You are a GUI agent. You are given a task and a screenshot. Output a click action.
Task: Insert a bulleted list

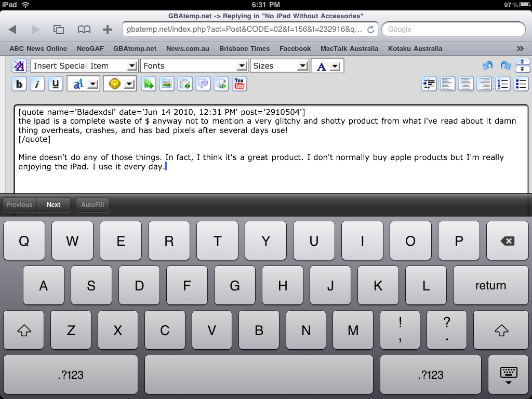point(521,84)
